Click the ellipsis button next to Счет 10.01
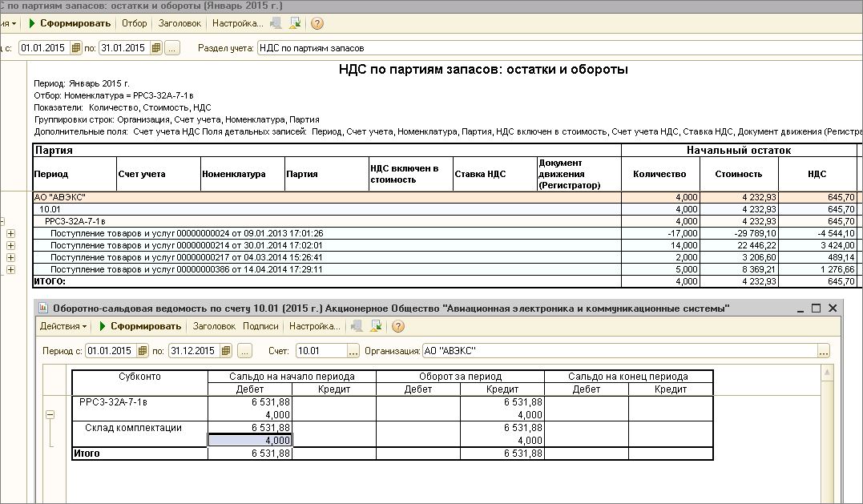Screen dimensions: 863x504 [x=353, y=350]
